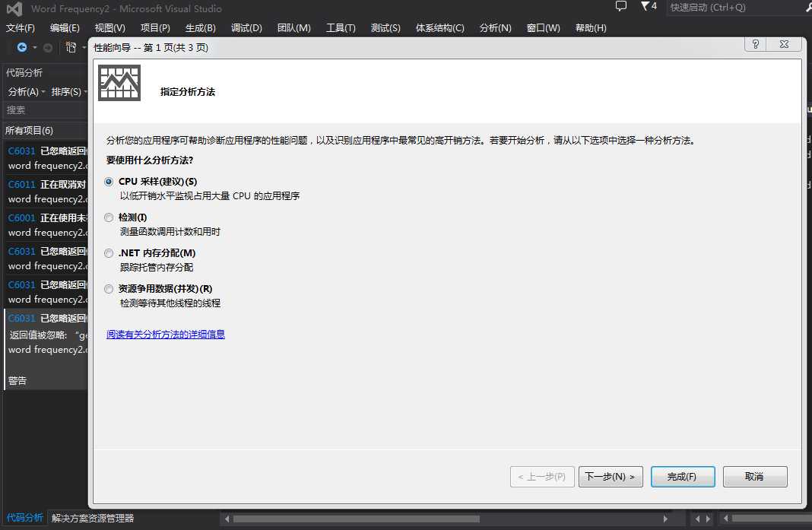Select CPU sampling (recommended) radio button
Image resolution: width=812 pixels, height=530 pixels.
pos(109,182)
